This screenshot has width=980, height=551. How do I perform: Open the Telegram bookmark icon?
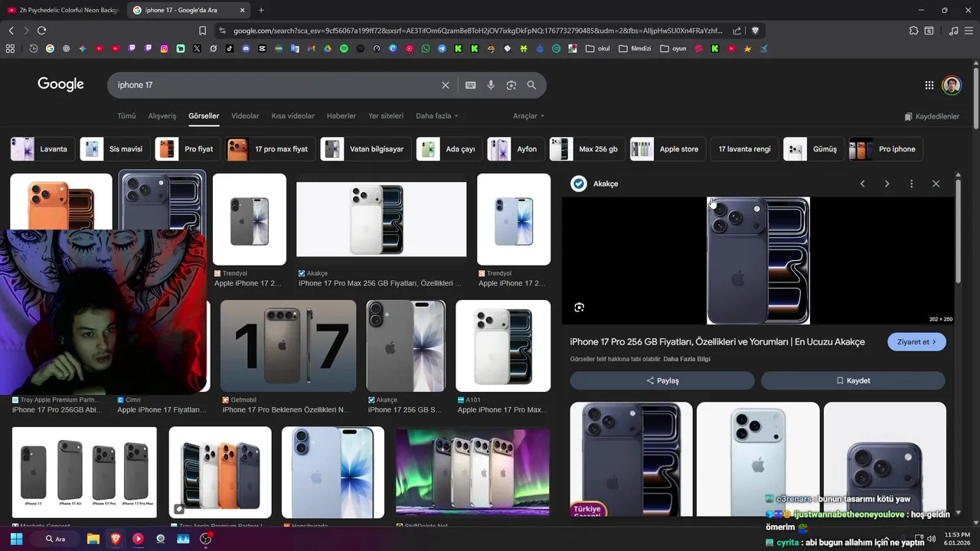pos(442,48)
